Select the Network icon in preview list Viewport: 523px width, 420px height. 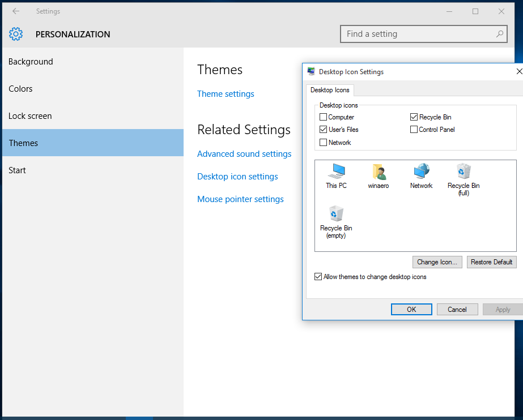421,176
